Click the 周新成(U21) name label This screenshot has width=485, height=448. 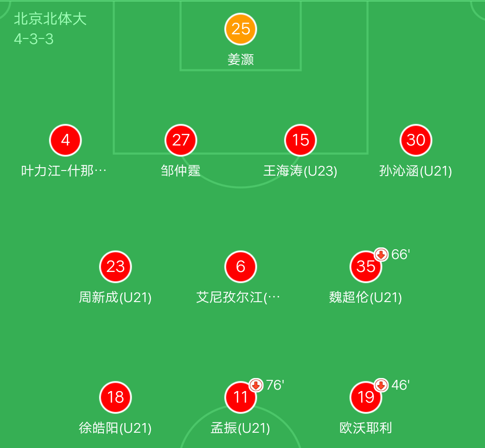[115, 297]
